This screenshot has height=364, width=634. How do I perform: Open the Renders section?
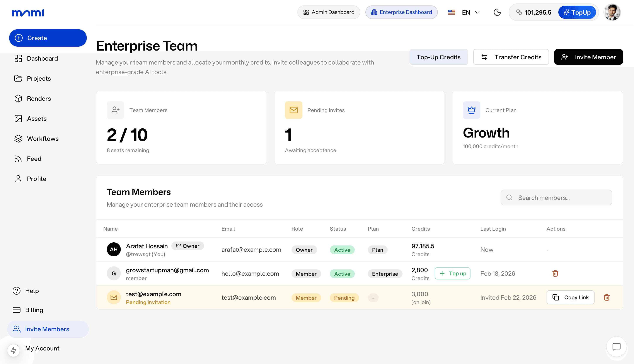coord(39,98)
